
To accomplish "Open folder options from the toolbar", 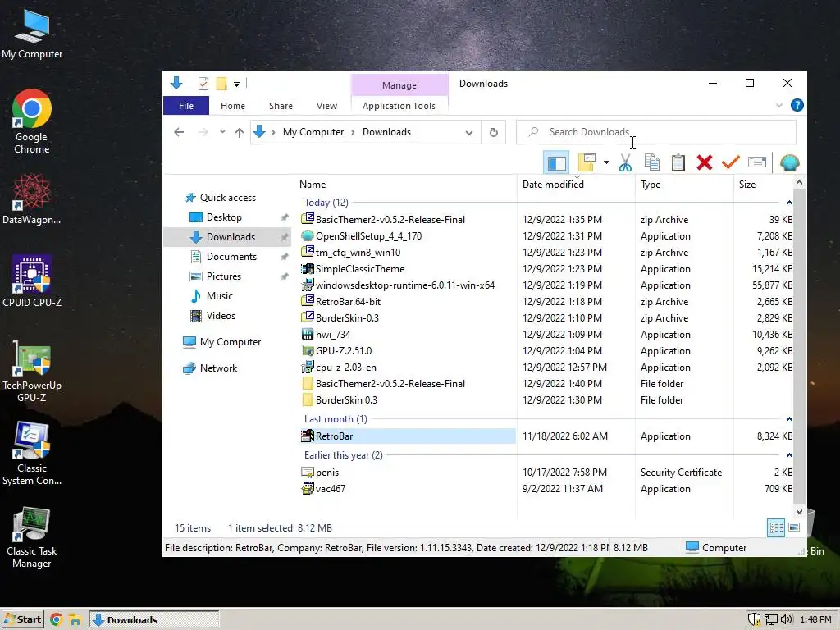I will pos(587,162).
